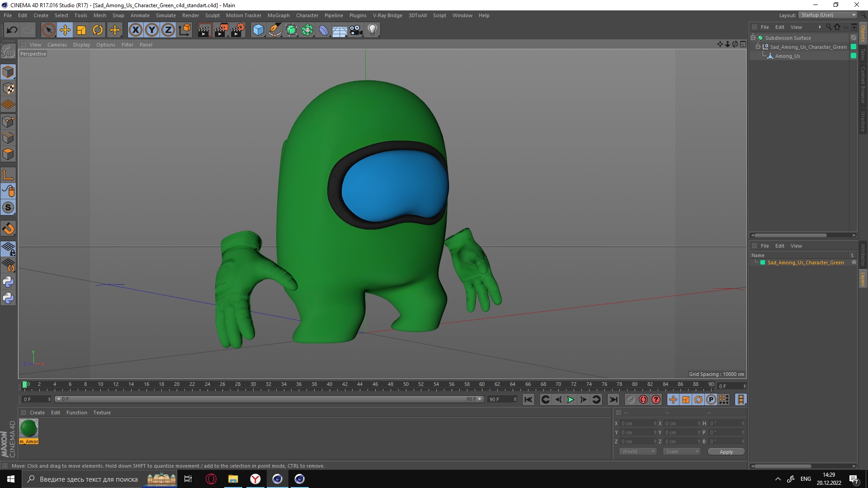Click the end frame 90 F field

pyautogui.click(x=502, y=399)
